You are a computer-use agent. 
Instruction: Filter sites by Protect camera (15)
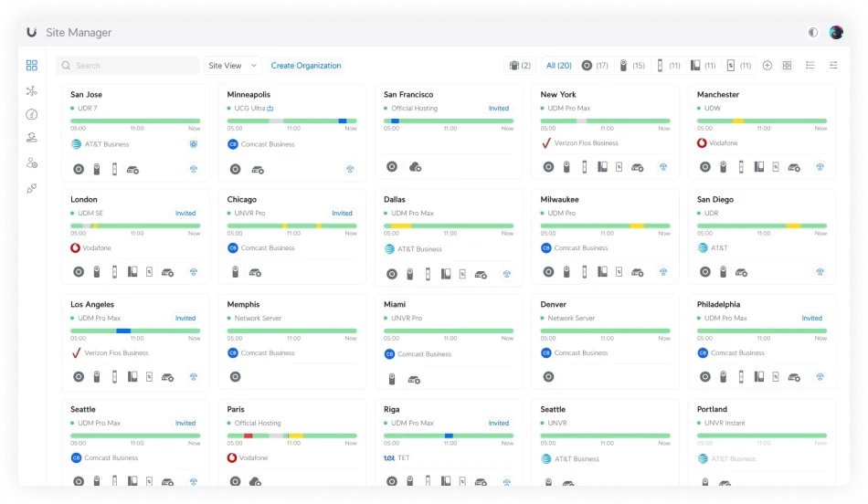tap(631, 65)
